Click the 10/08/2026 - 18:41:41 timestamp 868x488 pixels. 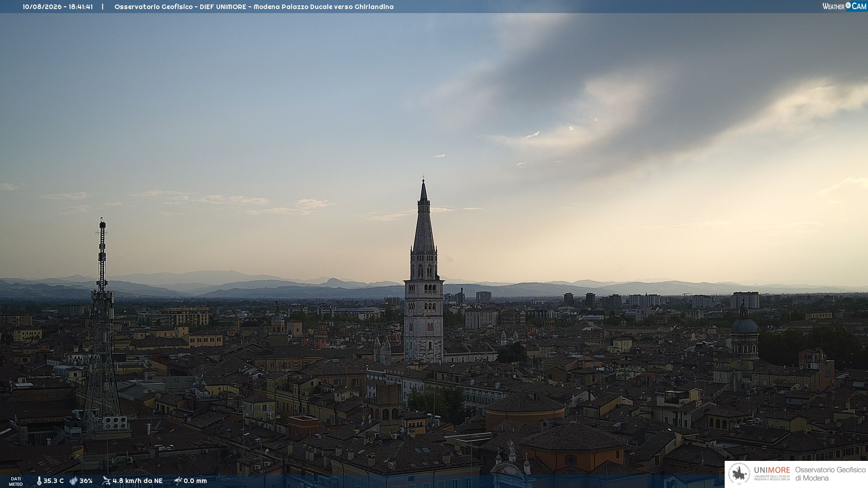(x=58, y=7)
